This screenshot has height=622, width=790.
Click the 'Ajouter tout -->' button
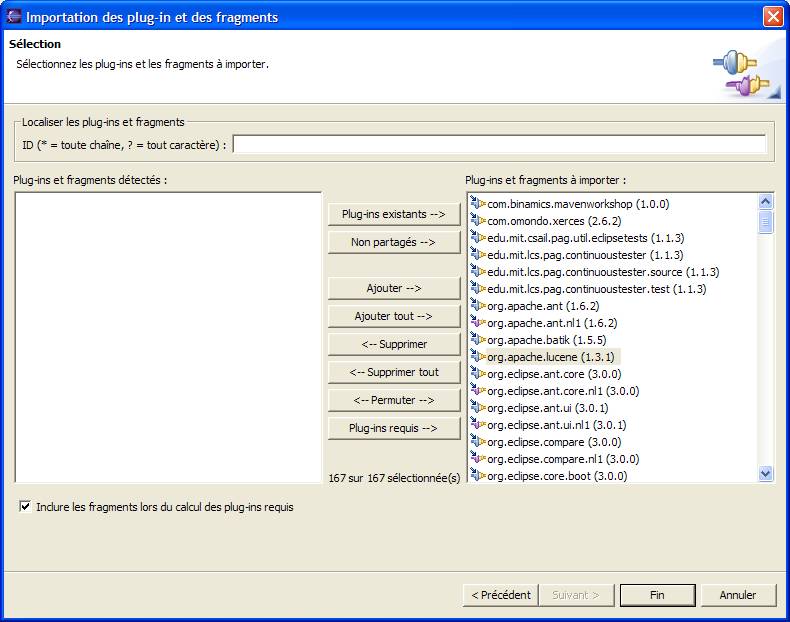394,316
